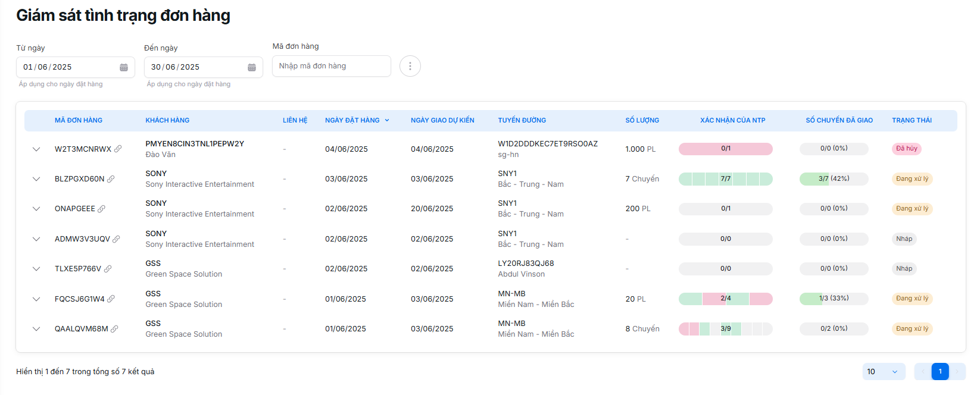Click the Đã hủy status badge
The width and height of the screenshot is (980, 395).
906,149
